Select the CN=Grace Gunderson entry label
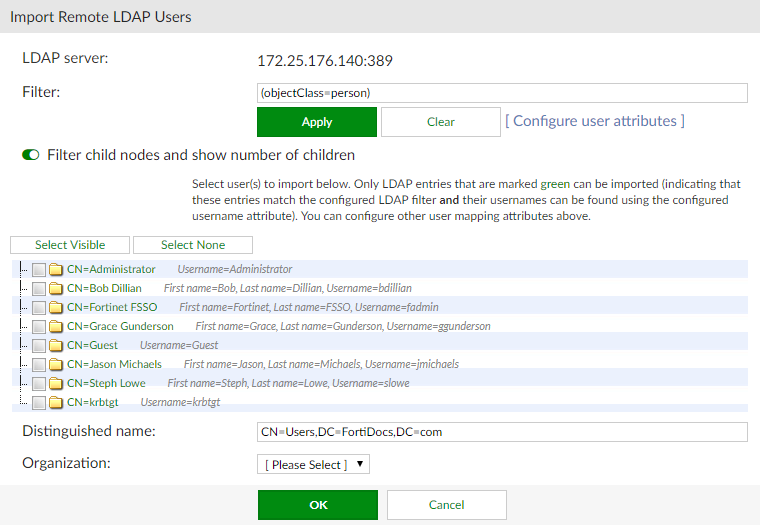Image resolution: width=760 pixels, height=525 pixels. coord(120,326)
